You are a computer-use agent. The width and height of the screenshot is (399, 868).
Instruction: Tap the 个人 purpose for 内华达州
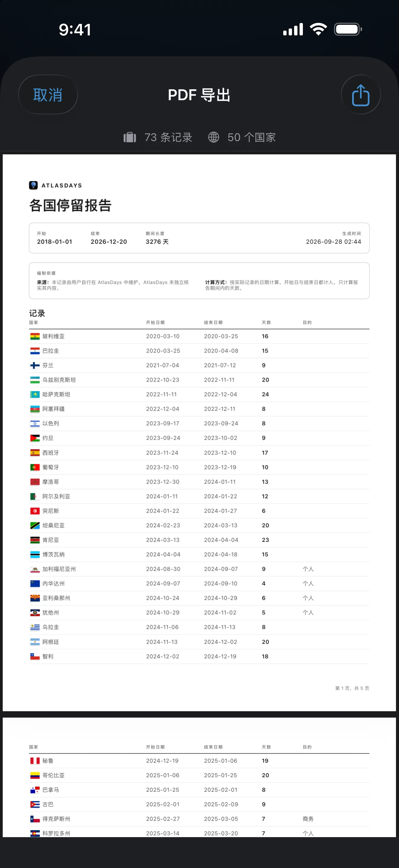point(308,584)
